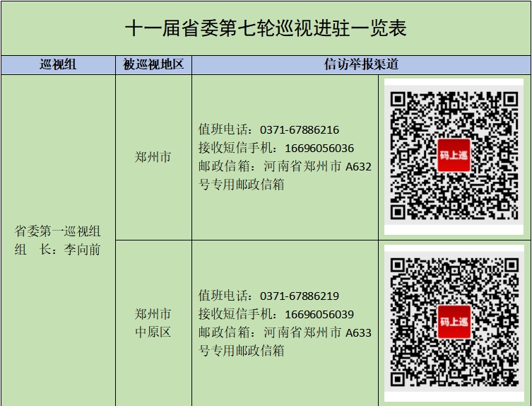Click 码上巡 logo in 郑州市 QR code
532x406 pixels.
click(454, 156)
